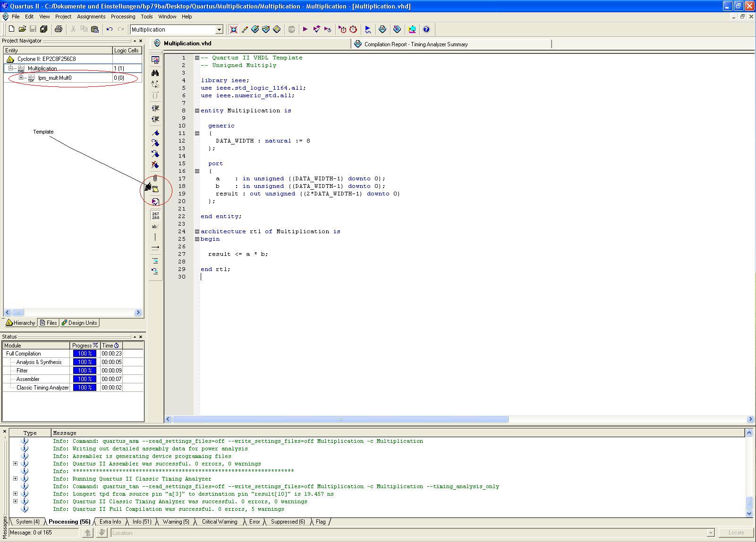Click the message pane's vertical scrollbar down arrow
Screen dimensions: 756x542
pyautogui.click(x=749, y=513)
